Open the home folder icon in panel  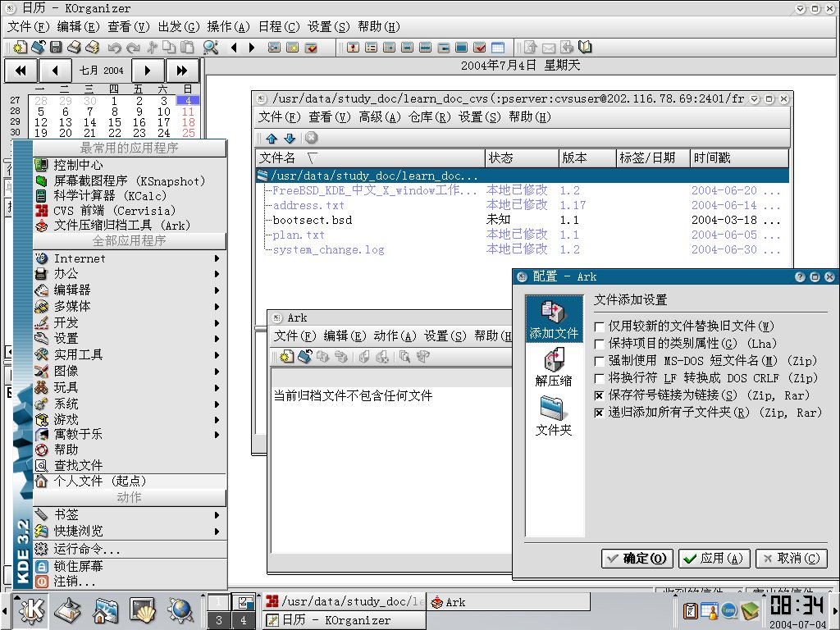click(105, 610)
